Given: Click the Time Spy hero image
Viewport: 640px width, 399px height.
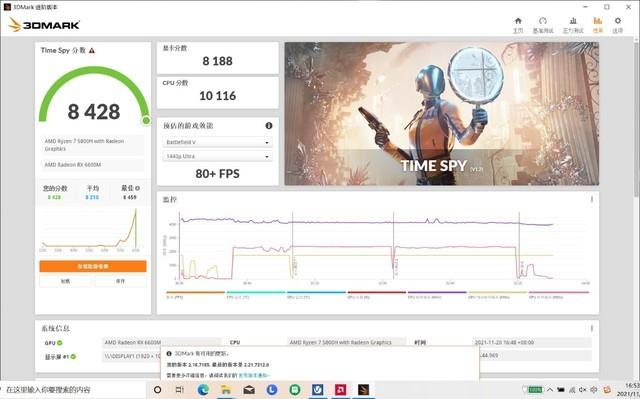Looking at the screenshot, I should [442, 113].
